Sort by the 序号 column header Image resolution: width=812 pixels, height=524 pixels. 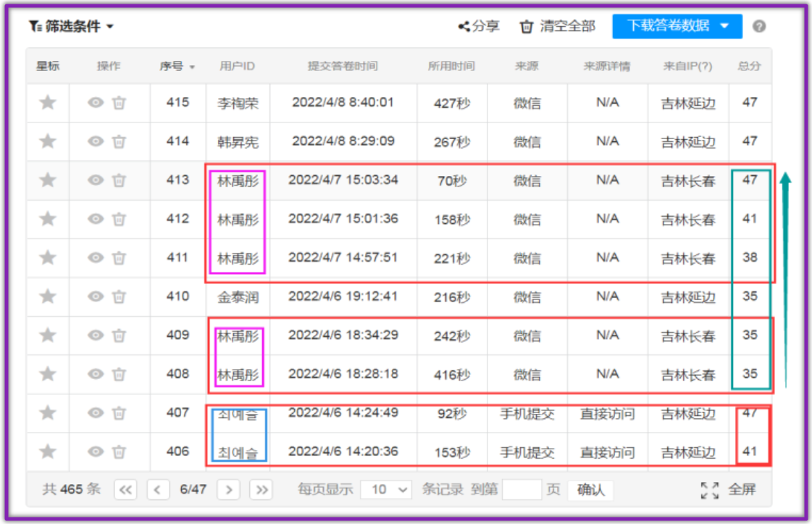(177, 67)
